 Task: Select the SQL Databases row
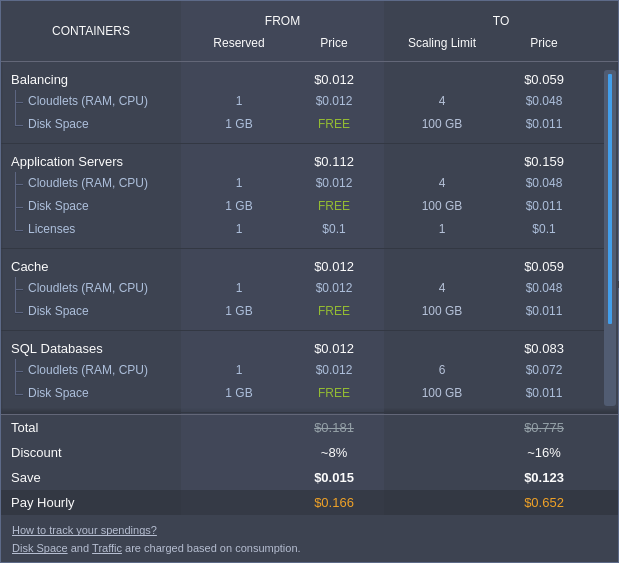tap(302, 349)
